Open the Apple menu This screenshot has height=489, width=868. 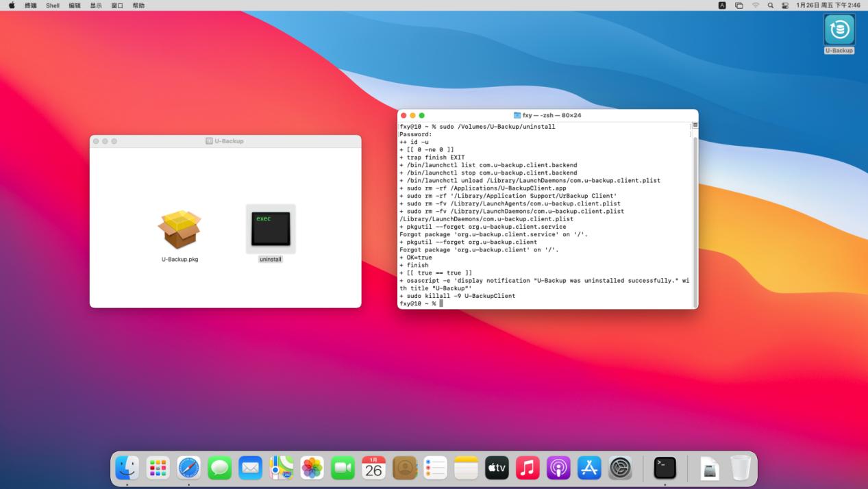pos(12,5)
